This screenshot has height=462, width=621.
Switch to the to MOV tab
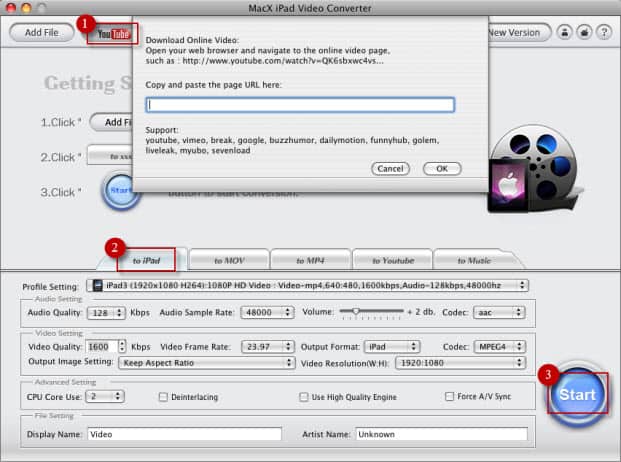click(229, 260)
